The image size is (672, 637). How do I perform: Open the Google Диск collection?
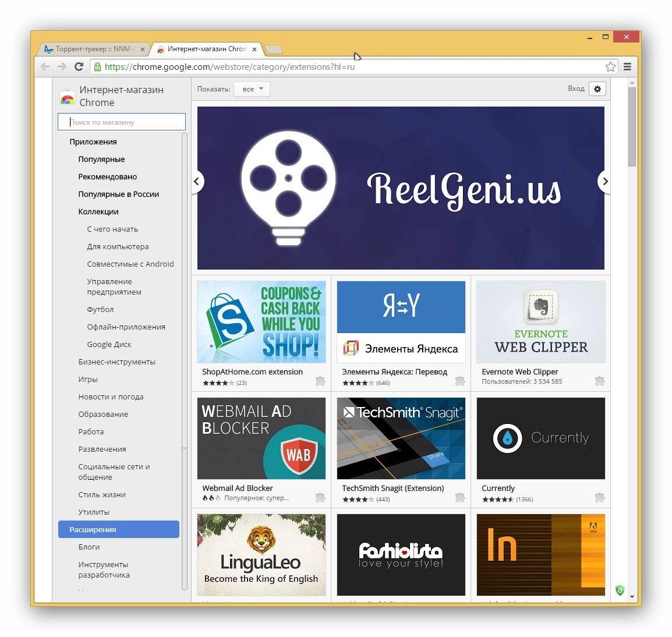pyautogui.click(x=109, y=345)
